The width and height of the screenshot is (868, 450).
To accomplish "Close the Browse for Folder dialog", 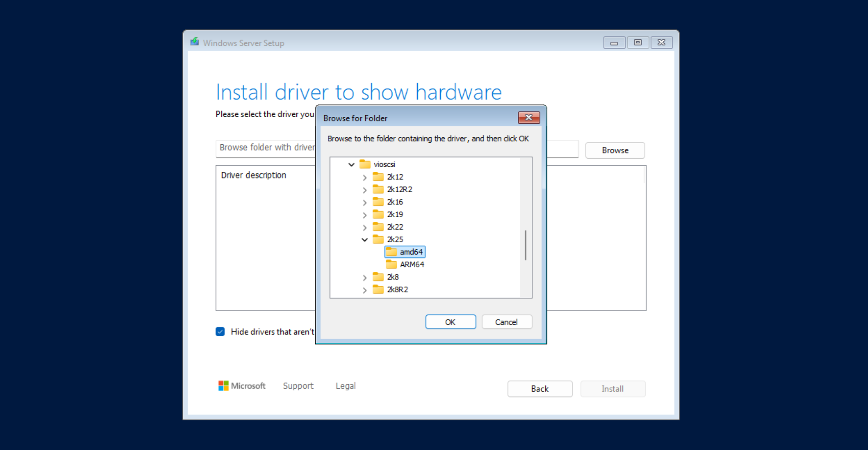I will click(529, 118).
